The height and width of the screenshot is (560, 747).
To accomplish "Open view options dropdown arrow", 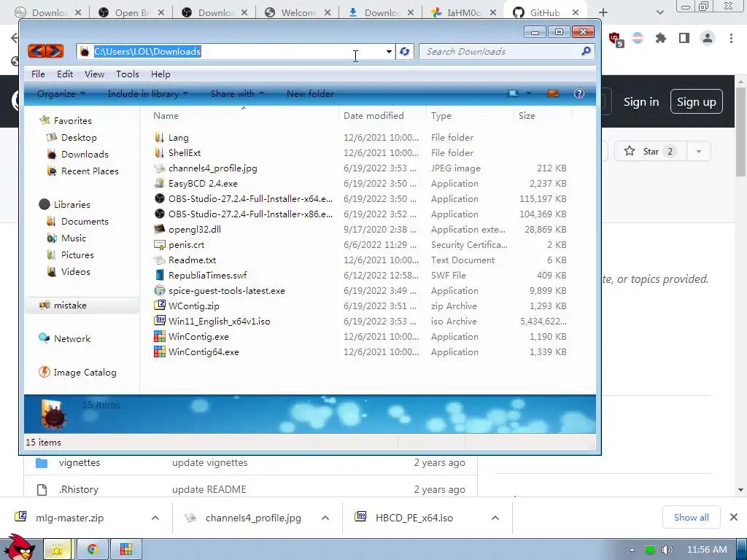I will (x=528, y=93).
